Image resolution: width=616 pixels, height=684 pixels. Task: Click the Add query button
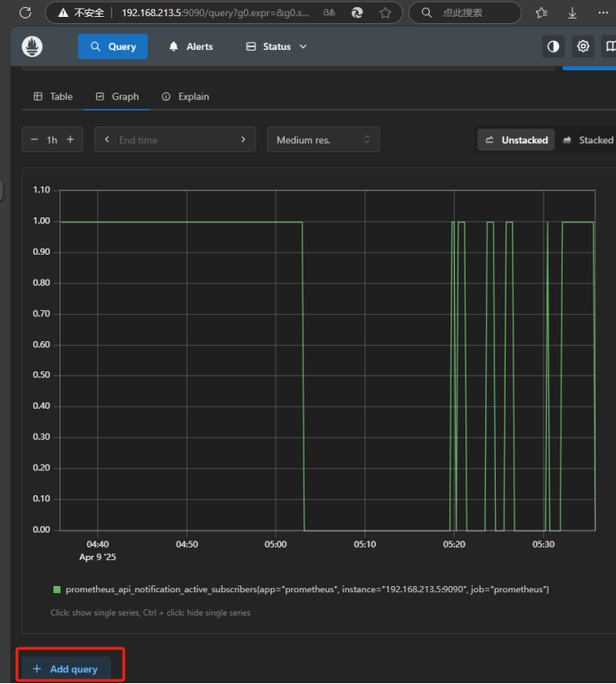click(66, 669)
